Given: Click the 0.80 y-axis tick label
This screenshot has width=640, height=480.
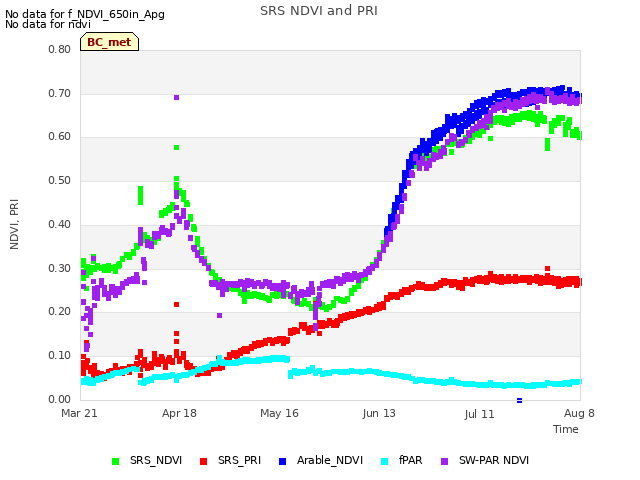Looking at the screenshot, I should pyautogui.click(x=60, y=49).
